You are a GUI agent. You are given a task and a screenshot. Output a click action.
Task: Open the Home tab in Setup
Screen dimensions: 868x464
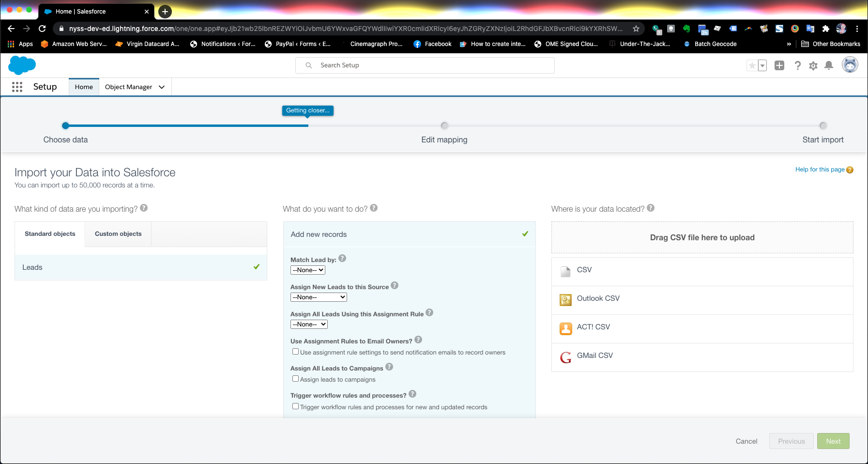84,87
